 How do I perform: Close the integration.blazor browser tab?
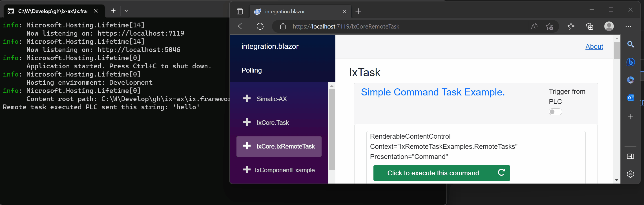[x=344, y=12]
